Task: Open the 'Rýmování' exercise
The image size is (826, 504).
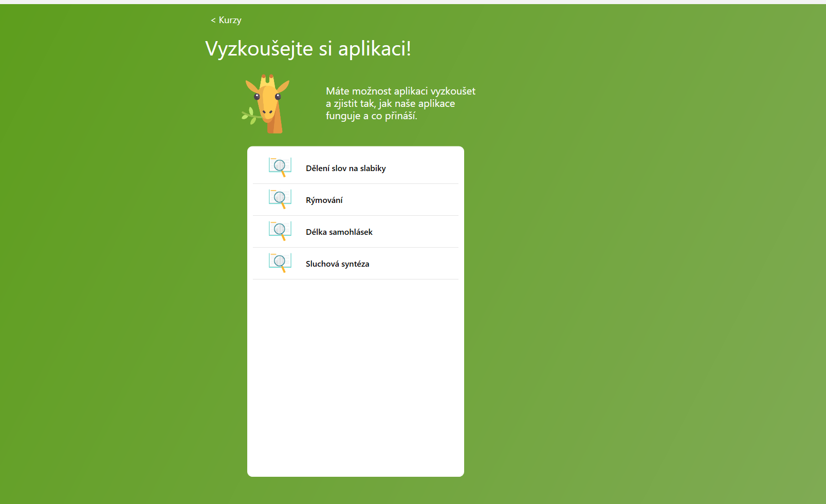Action: click(x=356, y=200)
